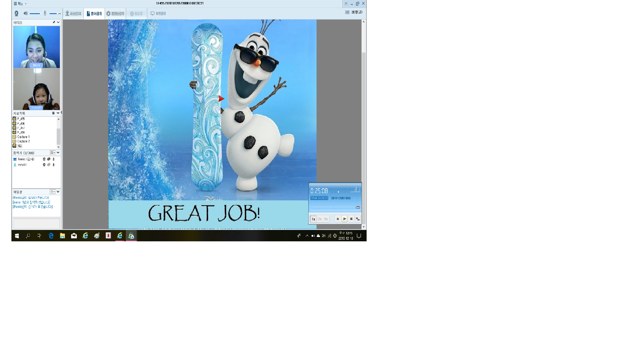Click the 화상강의 tab button
The height and width of the screenshot is (362, 644).
pos(73,14)
